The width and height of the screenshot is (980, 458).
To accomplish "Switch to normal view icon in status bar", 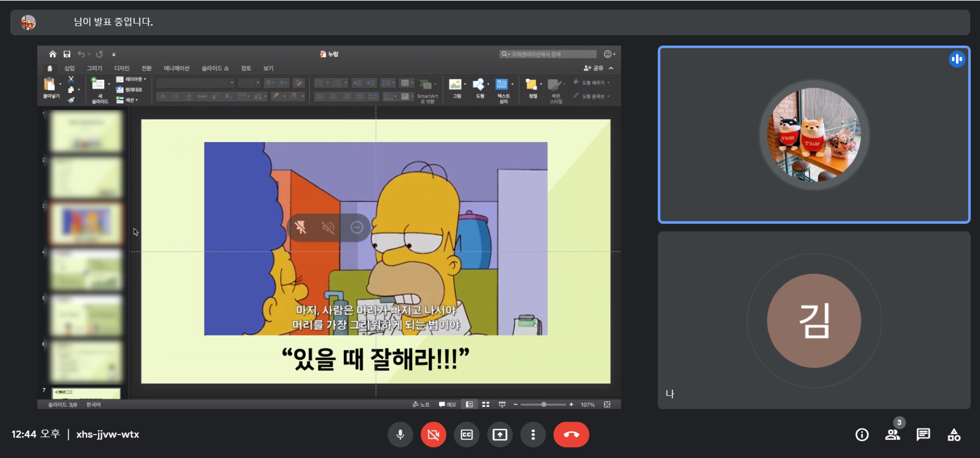I will click(x=469, y=405).
